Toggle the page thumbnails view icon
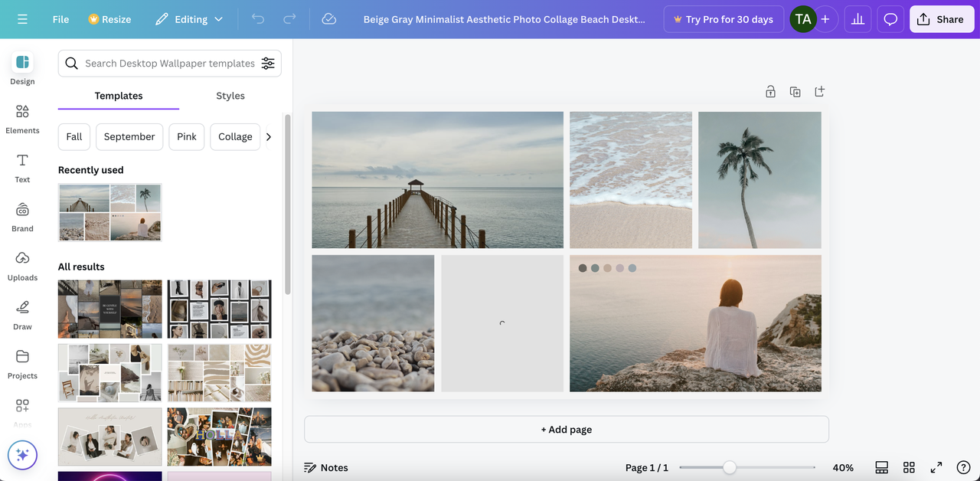 [881, 467]
